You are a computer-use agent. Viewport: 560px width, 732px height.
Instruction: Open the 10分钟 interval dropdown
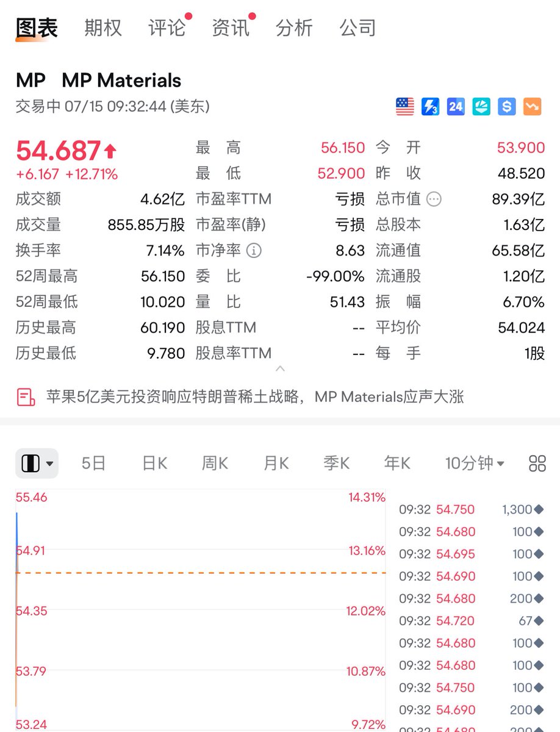[475, 463]
